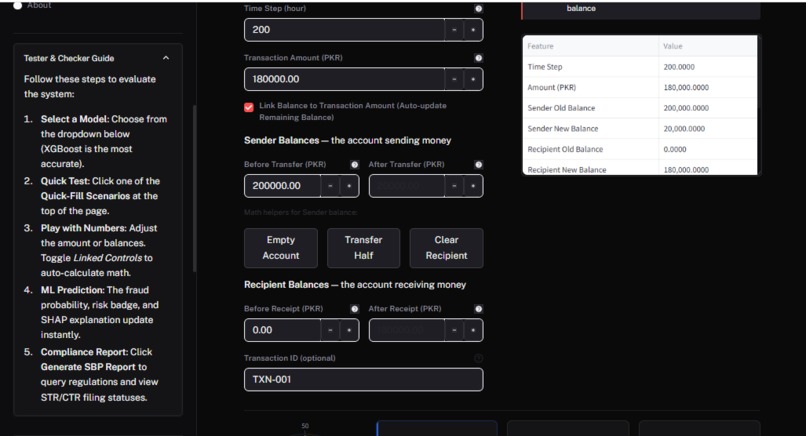The image size is (806, 436).
Task: Show help icon for Transaction ID
Action: click(478, 358)
